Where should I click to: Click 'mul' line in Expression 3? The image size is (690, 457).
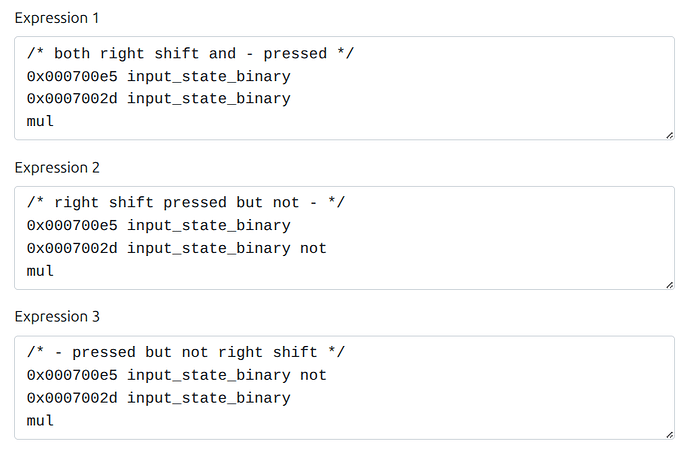point(40,420)
